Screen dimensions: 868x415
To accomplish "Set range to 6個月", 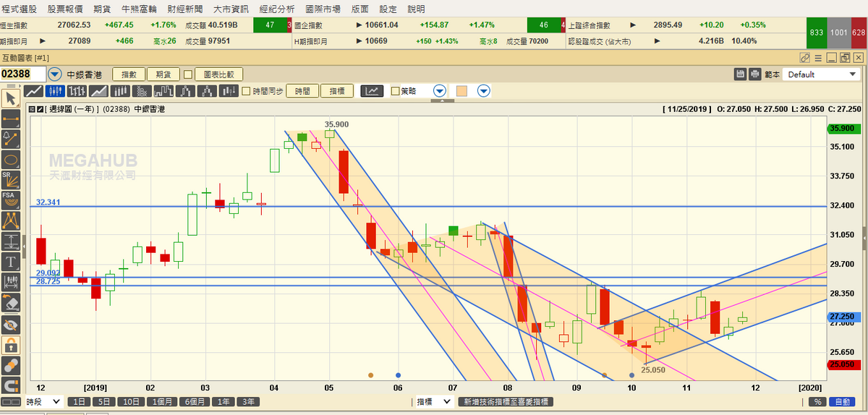I will pos(195,402).
